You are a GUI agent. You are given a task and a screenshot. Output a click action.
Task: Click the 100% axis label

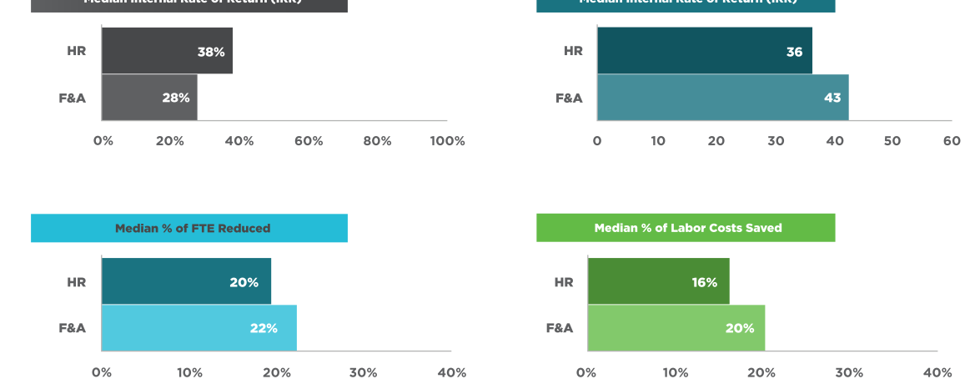(447, 141)
